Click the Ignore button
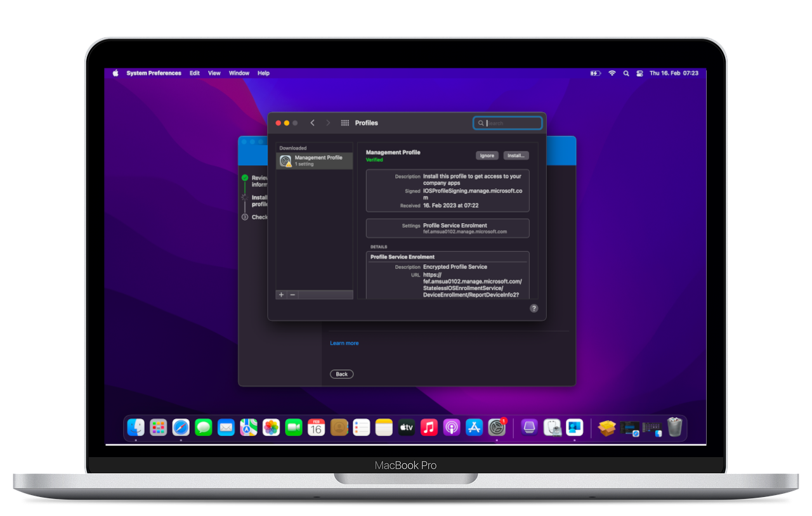This screenshot has width=812, height=516. (487, 155)
